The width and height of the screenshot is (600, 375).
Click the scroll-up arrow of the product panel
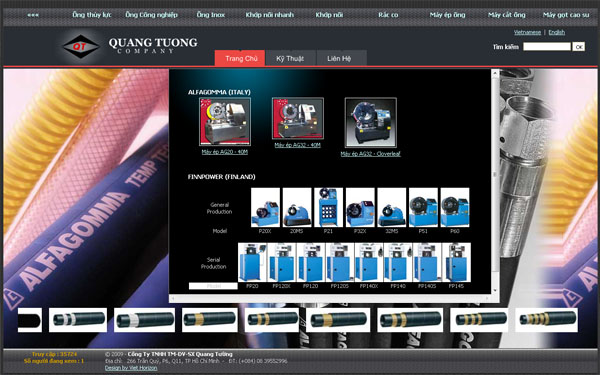(495, 73)
